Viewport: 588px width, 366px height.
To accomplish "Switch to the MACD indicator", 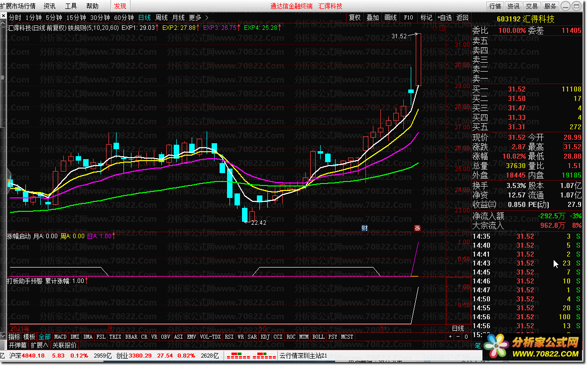I will 60,337.
